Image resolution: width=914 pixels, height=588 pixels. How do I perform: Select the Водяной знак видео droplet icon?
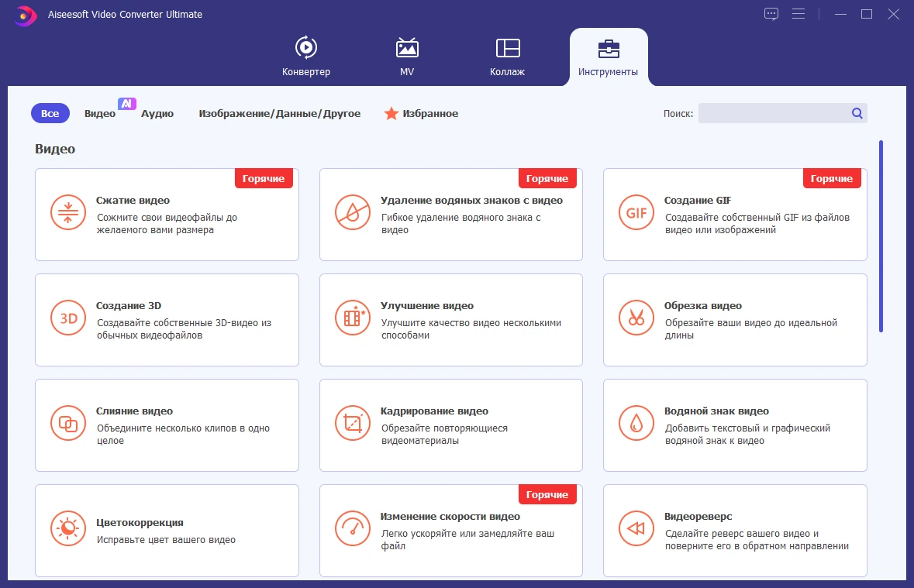[x=636, y=423]
